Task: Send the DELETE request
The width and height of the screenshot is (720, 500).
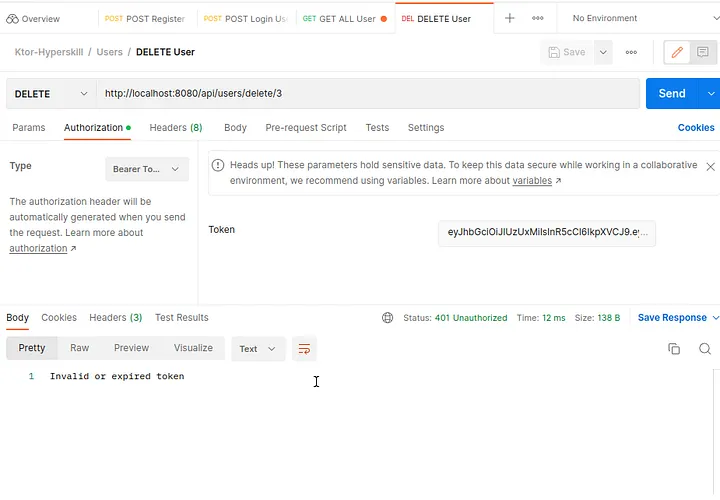Action: [672, 94]
